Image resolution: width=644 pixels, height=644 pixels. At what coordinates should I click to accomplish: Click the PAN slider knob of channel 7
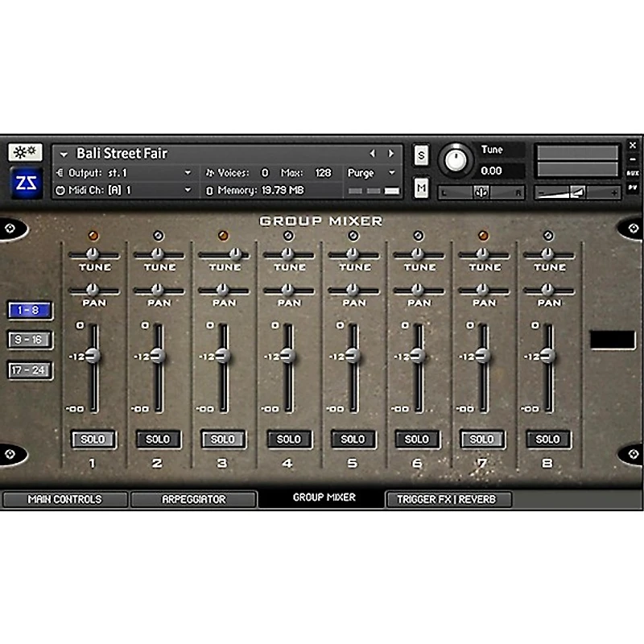coord(482,290)
